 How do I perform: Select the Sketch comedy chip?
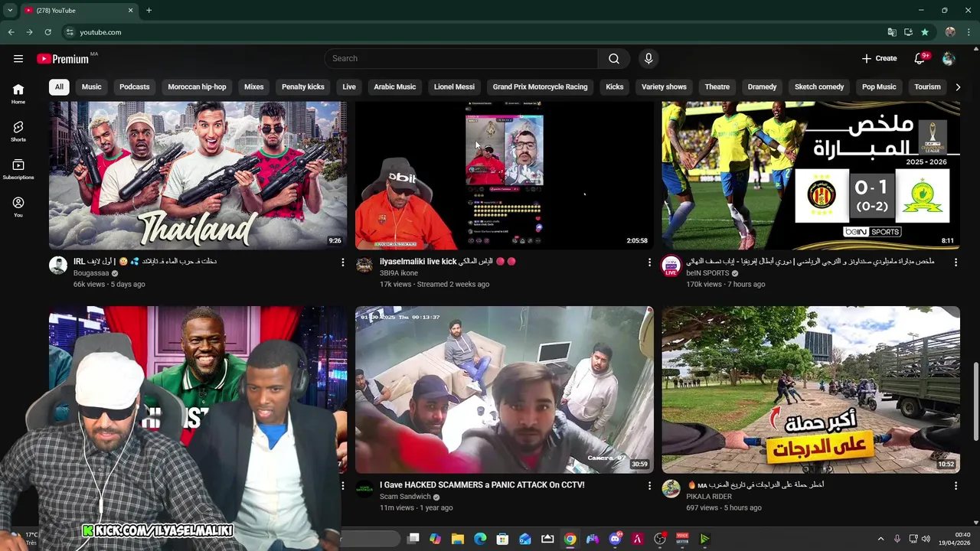(x=819, y=86)
